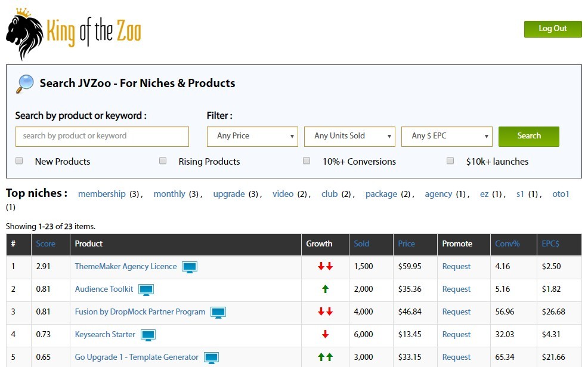Click the 56.96 conversion value
This screenshot has height=367, width=588.
coord(505,312)
